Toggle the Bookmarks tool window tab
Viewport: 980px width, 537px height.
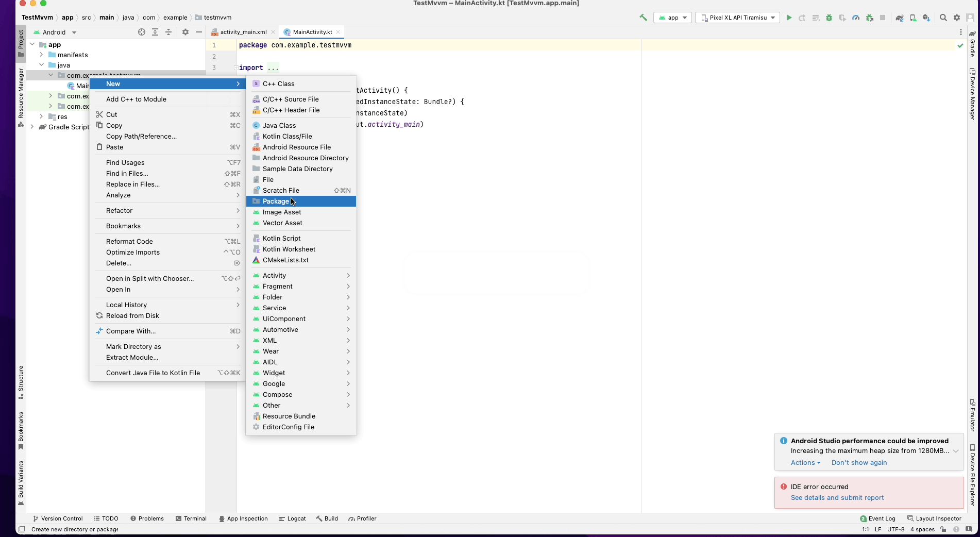(x=21, y=430)
